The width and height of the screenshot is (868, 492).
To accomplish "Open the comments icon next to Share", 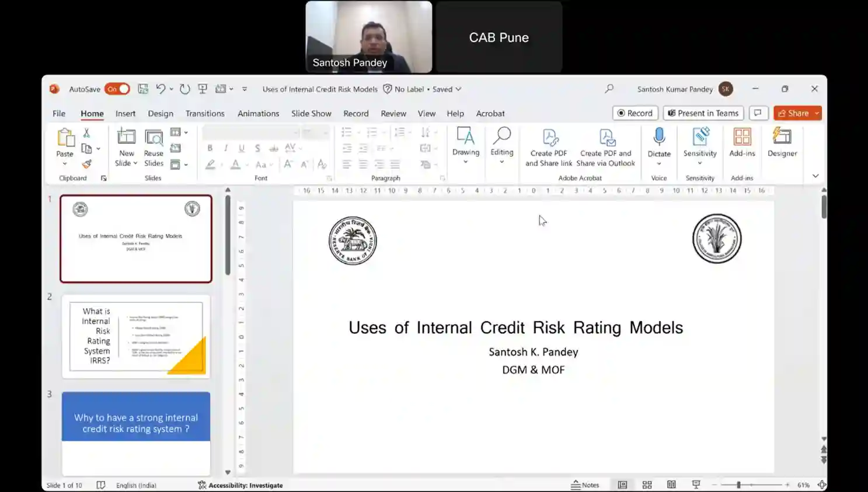I will (758, 113).
